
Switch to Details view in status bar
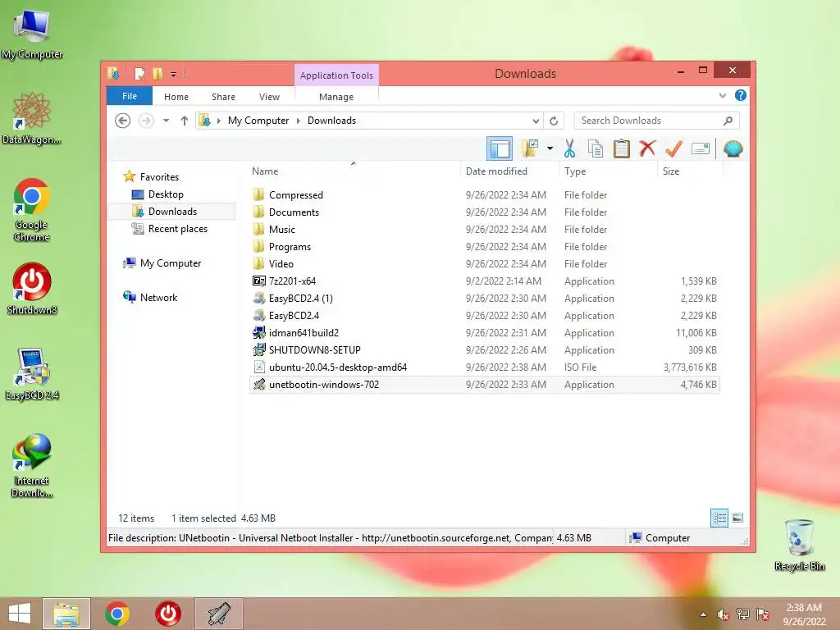719,518
